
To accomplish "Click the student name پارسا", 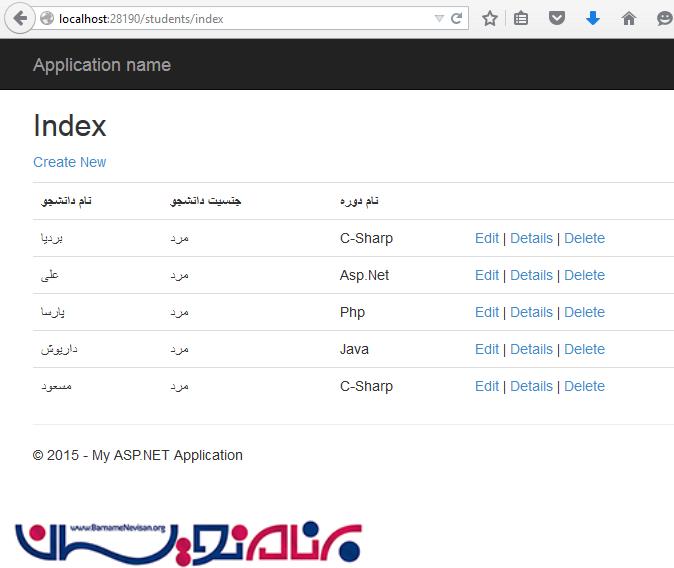I will coord(52,312).
